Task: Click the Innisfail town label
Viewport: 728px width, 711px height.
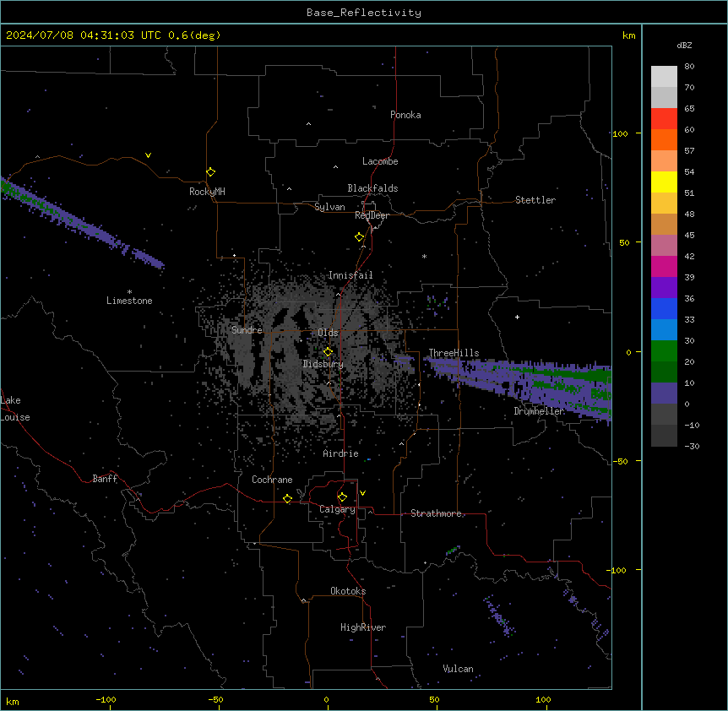Action: coord(350,275)
